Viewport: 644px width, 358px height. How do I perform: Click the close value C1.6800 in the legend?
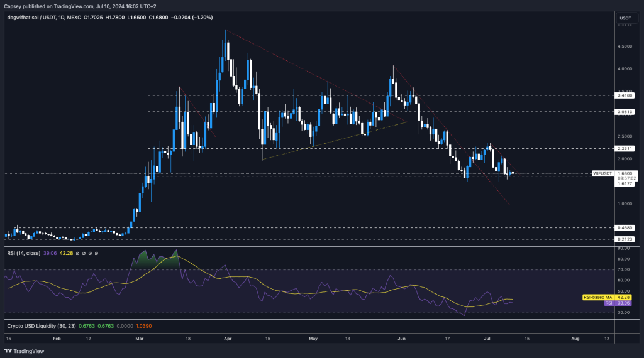(x=158, y=18)
